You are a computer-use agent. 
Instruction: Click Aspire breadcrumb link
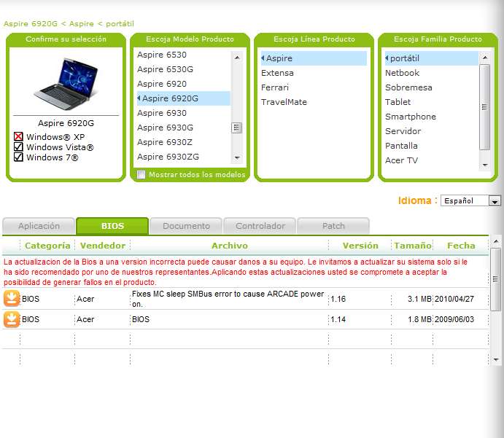(82, 24)
